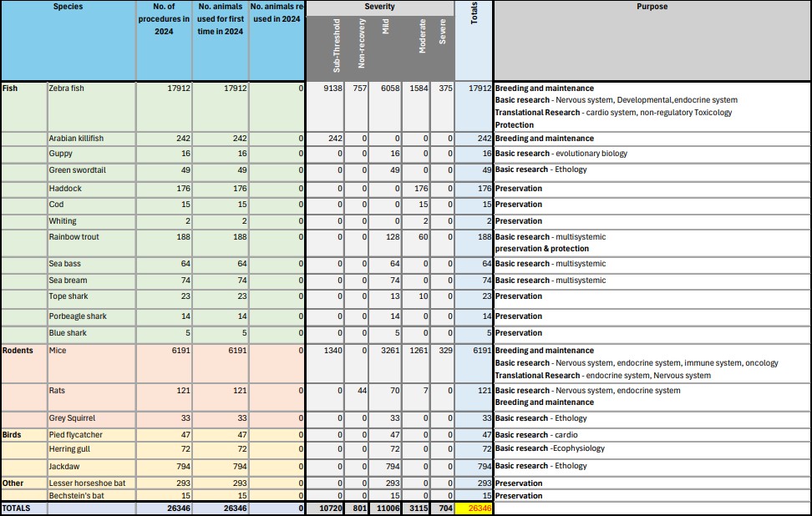Select the Rats non-recovery value 44
Image resolution: width=812 pixels, height=516 pixels.
coord(361,391)
